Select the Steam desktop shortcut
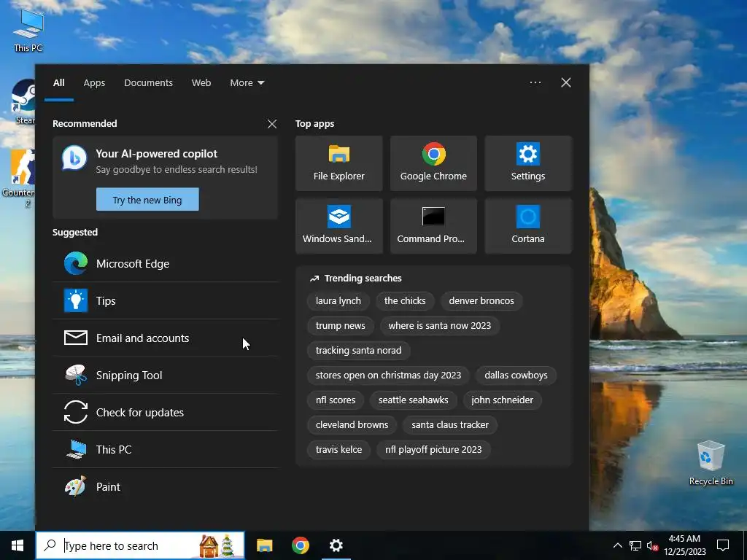 pos(23,102)
